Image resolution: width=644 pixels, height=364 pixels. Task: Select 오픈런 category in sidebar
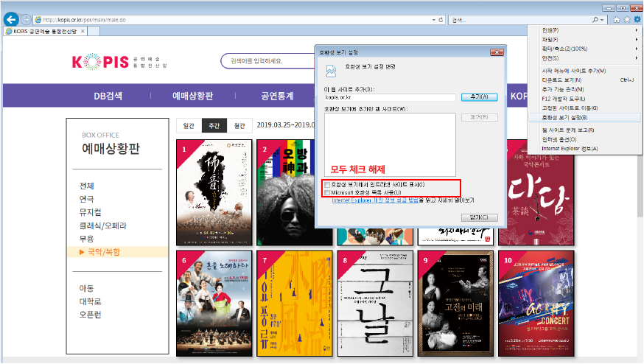[91, 315]
